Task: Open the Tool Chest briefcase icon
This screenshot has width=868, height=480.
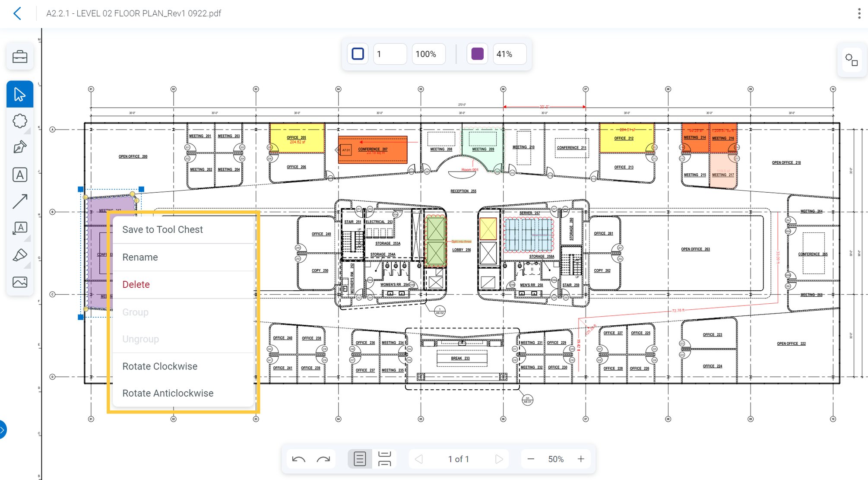Action: (19, 57)
